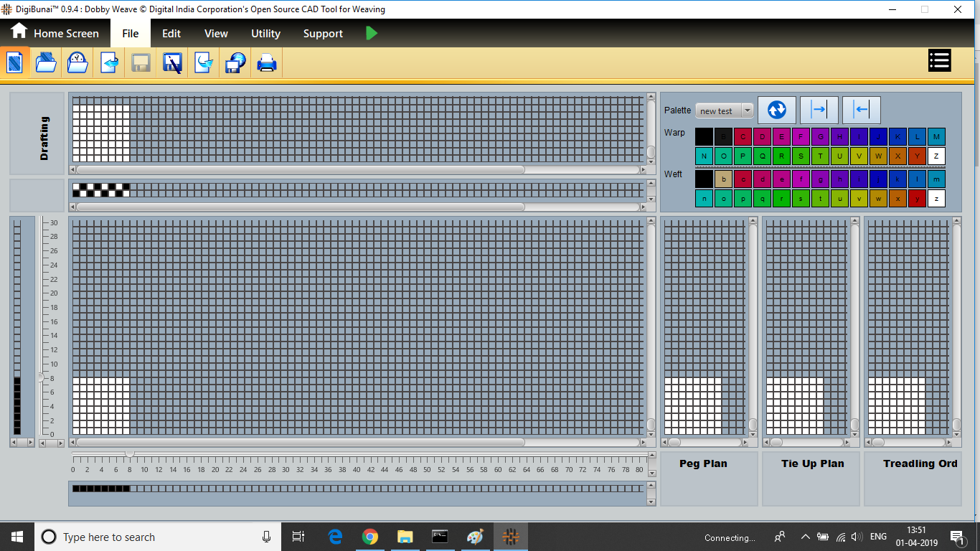Screen dimensions: 980x551
Task: Click the floppy with globe icon
Action: pyautogui.click(x=235, y=63)
